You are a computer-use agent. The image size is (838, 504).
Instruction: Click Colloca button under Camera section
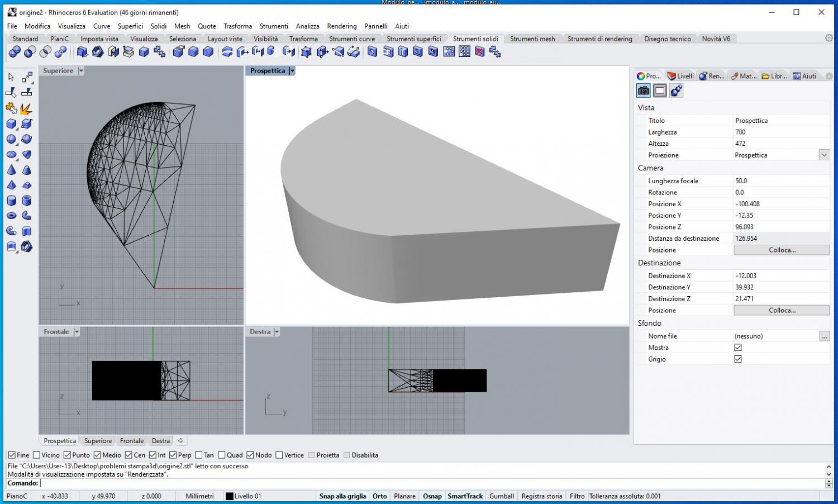781,250
